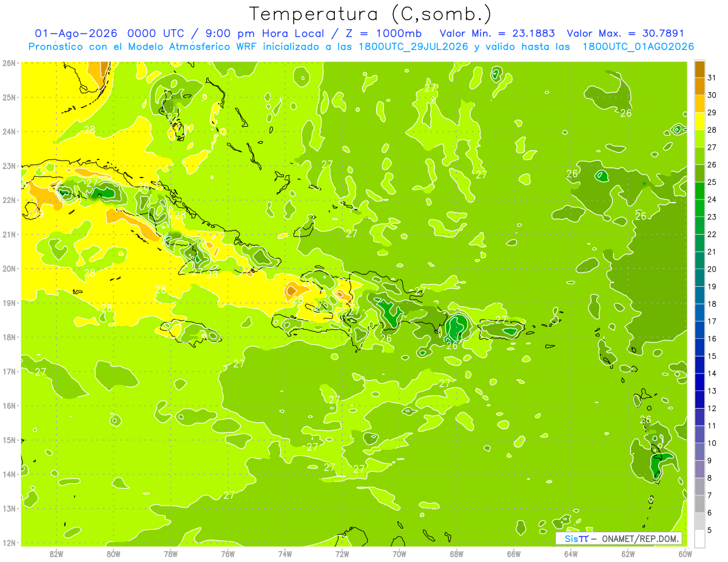Pick the legend color band between 29 and 30
The image size is (728, 562).
click(699, 104)
